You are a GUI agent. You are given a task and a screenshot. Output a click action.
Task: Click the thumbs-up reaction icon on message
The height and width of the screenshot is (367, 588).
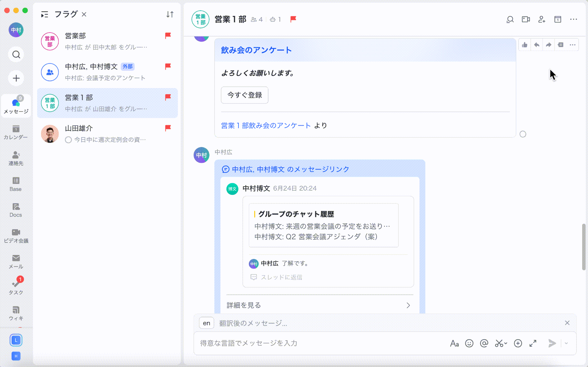point(525,45)
